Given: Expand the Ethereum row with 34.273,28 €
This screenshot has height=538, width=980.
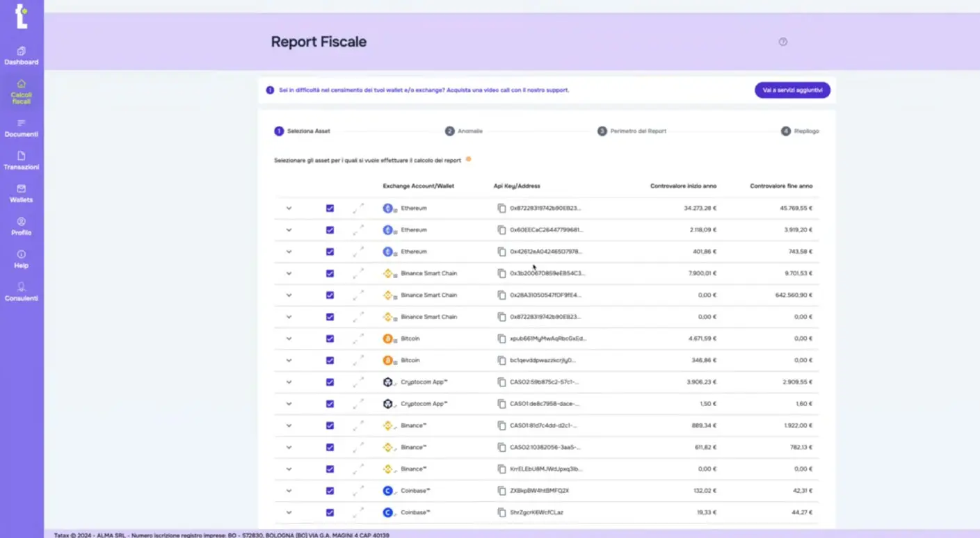Looking at the screenshot, I should click(x=289, y=208).
